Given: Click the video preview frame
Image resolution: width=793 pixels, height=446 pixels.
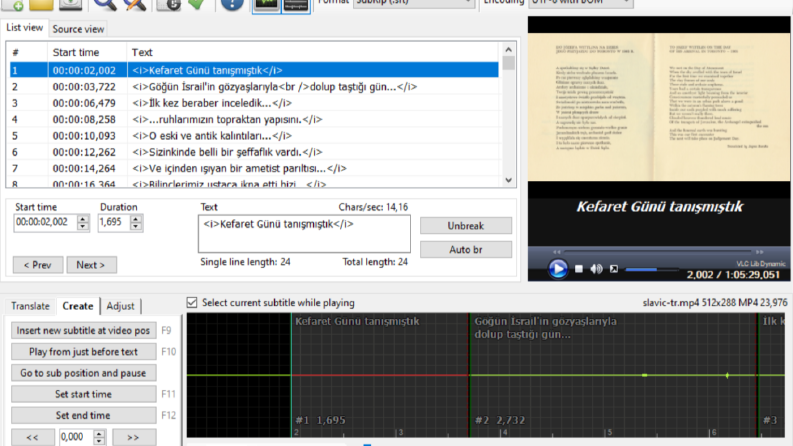Looking at the screenshot, I should 658,106.
